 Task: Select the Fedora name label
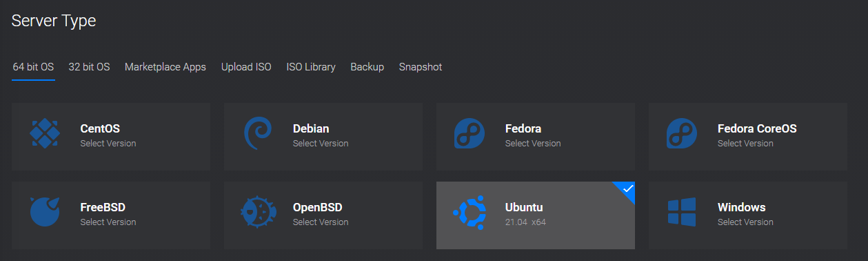click(x=523, y=128)
